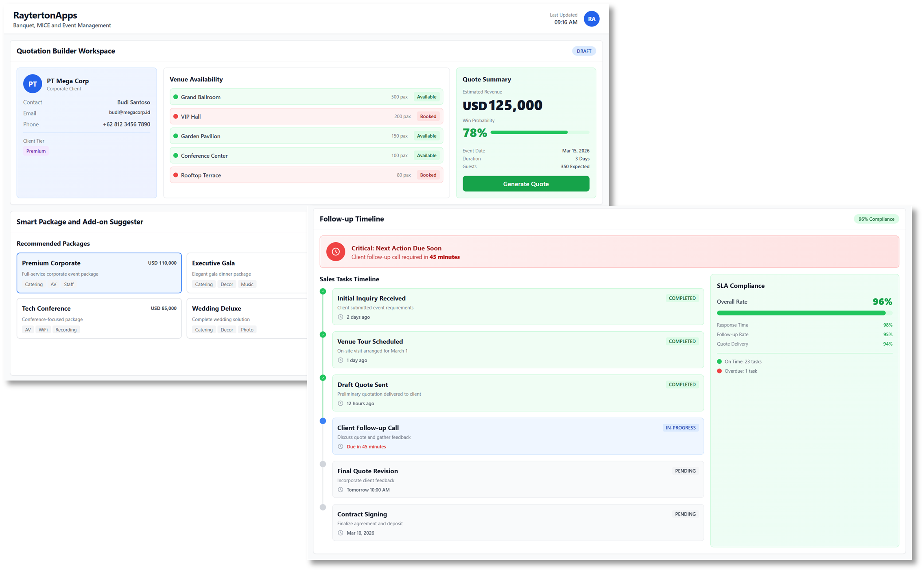Click the green checkmark on Initial Inquiry Received

(323, 291)
